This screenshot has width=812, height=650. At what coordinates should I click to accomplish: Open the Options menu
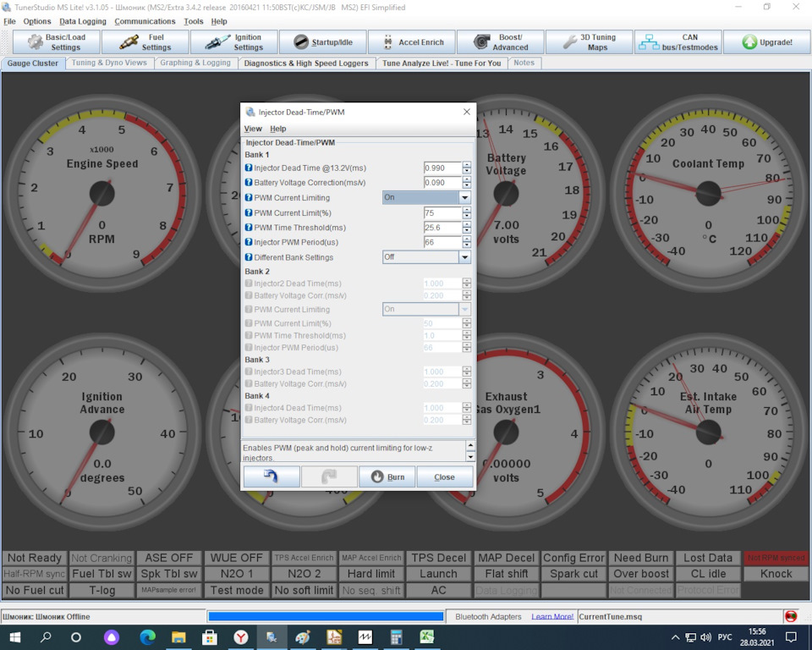pos(37,21)
